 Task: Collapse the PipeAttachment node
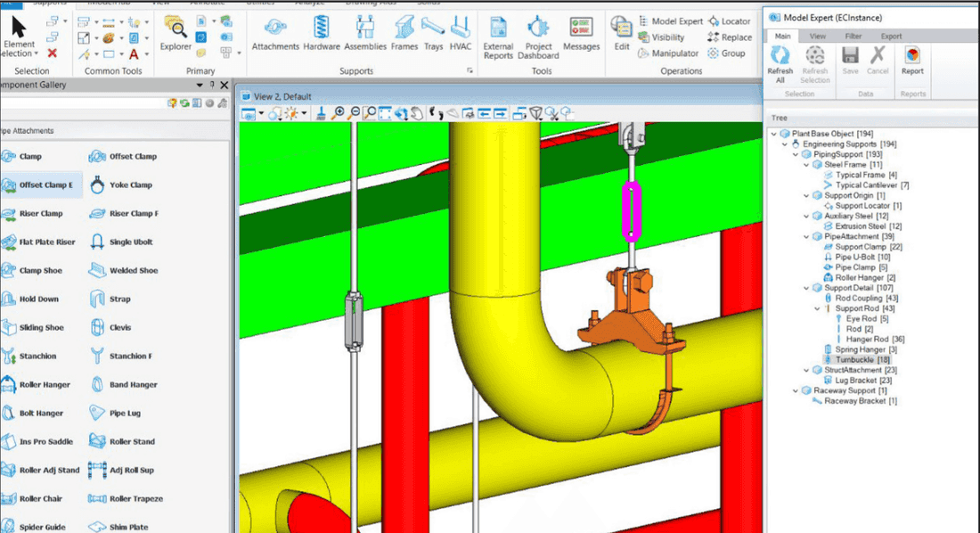pyautogui.click(x=806, y=236)
